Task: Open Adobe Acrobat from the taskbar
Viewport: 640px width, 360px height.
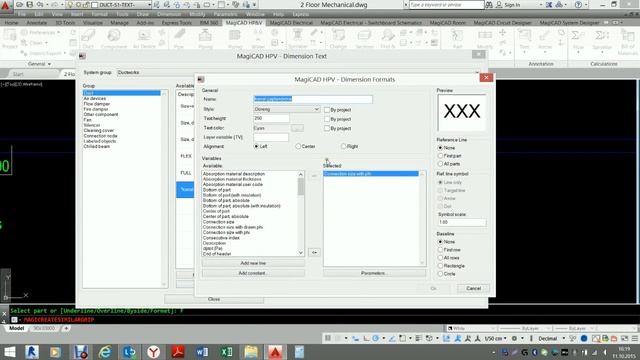Action: point(178,352)
